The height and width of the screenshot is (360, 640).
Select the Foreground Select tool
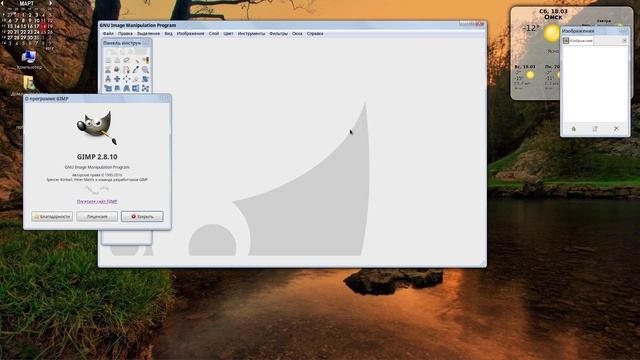coord(117,69)
